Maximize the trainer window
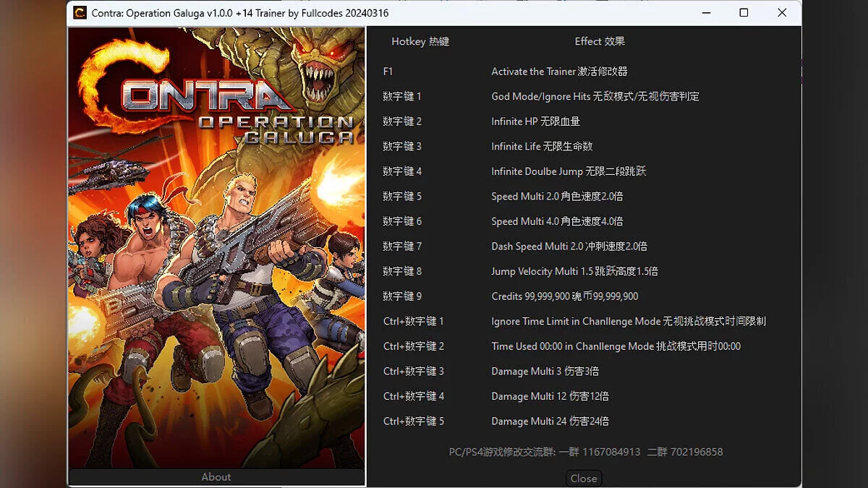Screen dimensions: 868x488 click(744, 13)
